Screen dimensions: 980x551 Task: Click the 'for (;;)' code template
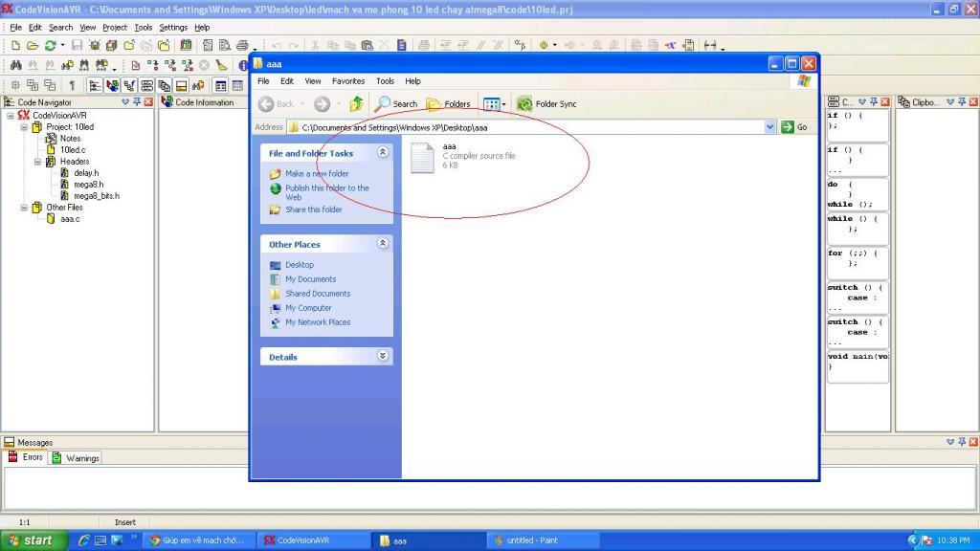click(857, 262)
